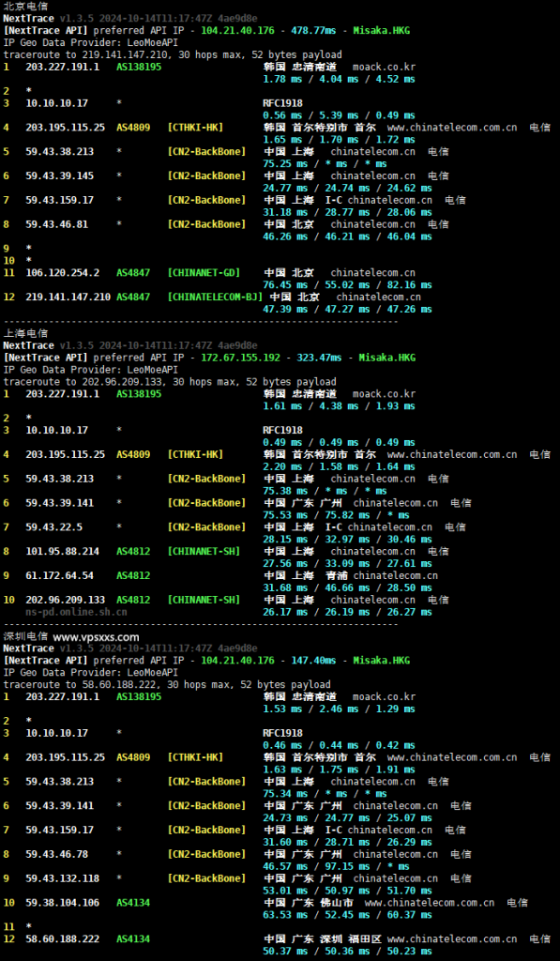
Task: Click latency "75.25 ms / * ms / * ms"
Action: (325, 163)
